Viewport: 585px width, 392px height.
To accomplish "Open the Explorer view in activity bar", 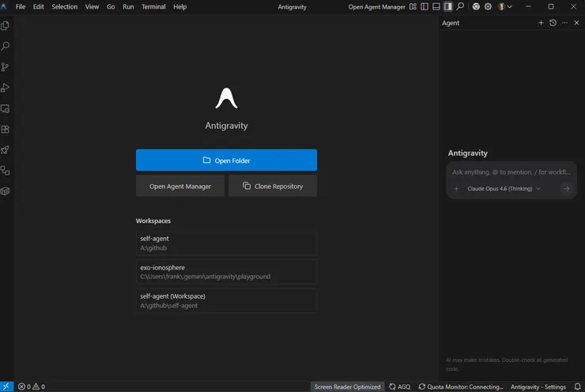I will (x=6, y=26).
